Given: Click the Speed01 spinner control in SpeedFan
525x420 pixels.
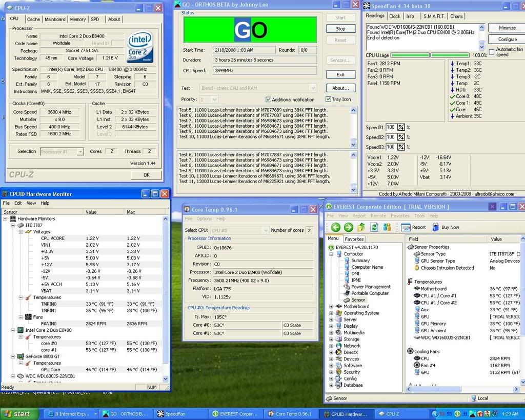Looking at the screenshot, I should 401,127.
